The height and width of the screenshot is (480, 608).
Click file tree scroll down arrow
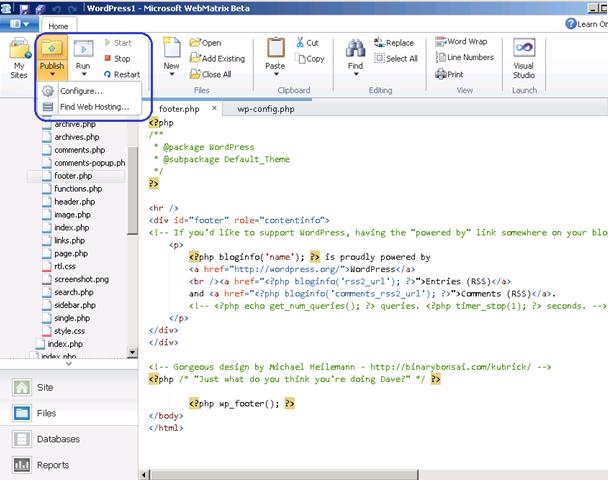[x=133, y=352]
